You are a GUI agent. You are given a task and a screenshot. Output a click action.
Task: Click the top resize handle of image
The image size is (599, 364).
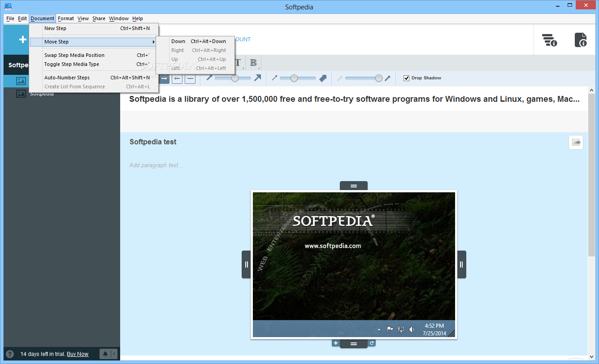click(x=354, y=186)
